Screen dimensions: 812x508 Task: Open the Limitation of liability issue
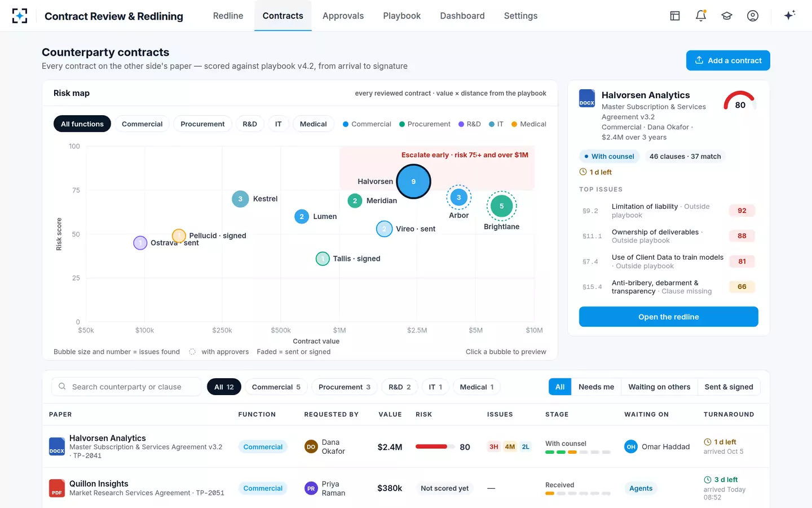click(x=668, y=211)
